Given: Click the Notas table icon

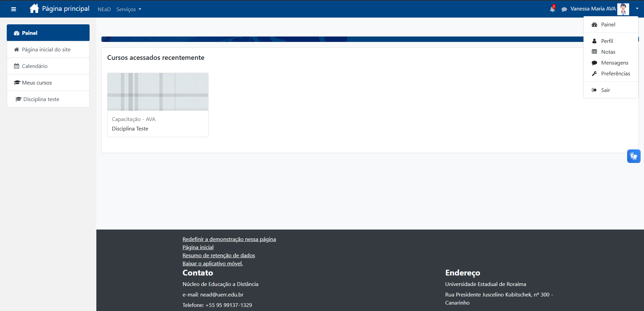Looking at the screenshot, I should [594, 52].
